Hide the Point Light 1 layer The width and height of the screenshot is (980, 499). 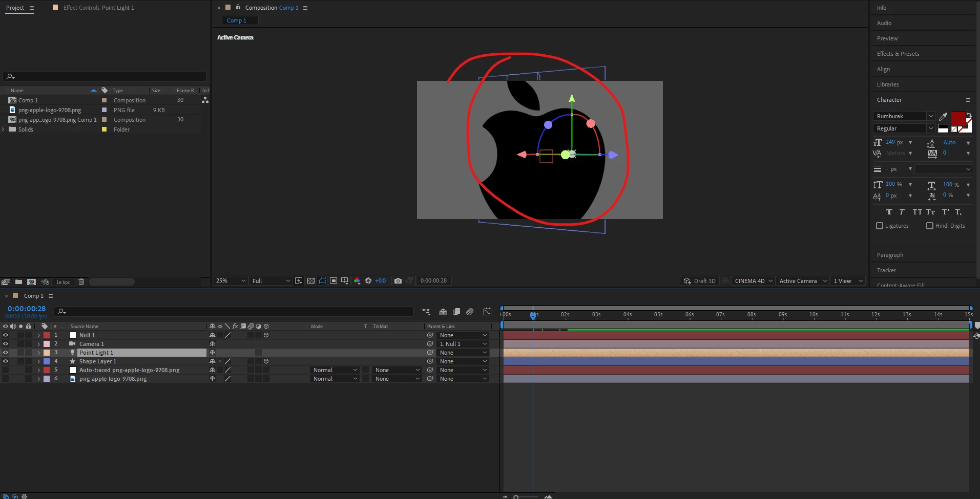[x=6, y=353]
